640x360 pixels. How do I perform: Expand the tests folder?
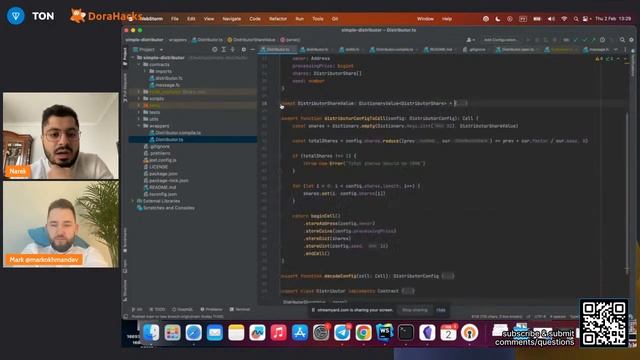(x=139, y=112)
